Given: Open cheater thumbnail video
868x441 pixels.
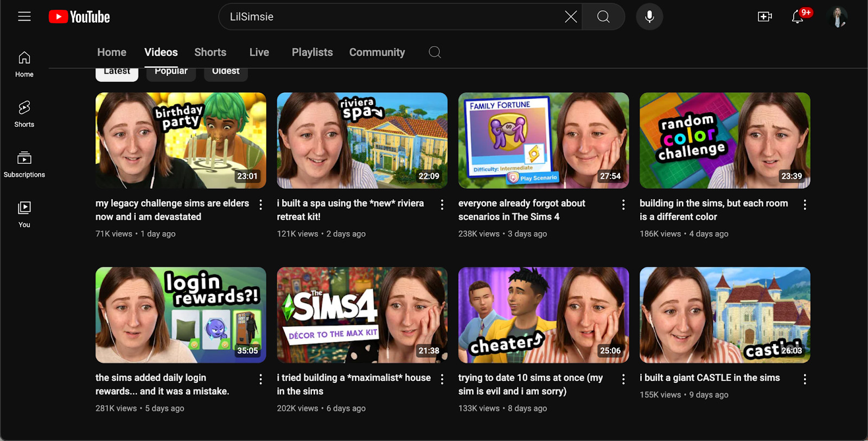Looking at the screenshot, I should 544,315.
